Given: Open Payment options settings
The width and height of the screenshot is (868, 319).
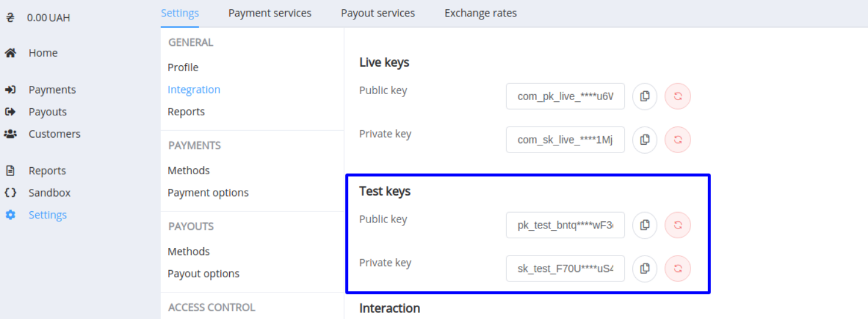Looking at the screenshot, I should pyautogui.click(x=207, y=192).
